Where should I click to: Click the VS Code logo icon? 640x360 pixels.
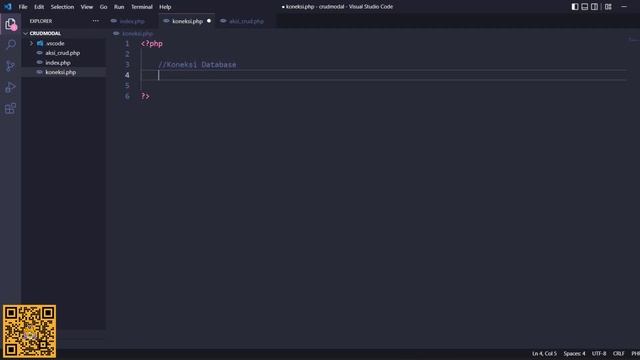8,7
